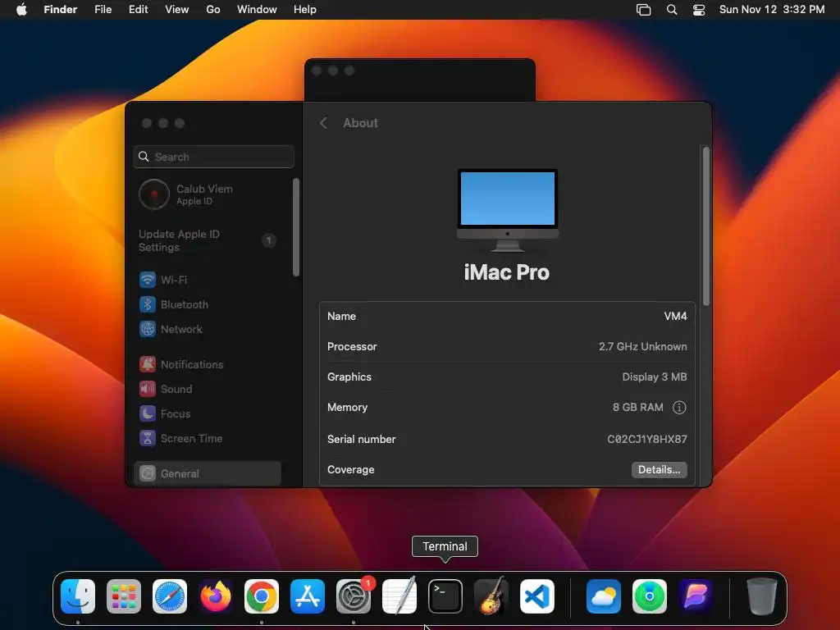840x630 pixels.
Task: Open Control Center in menu bar
Action: click(x=699, y=10)
